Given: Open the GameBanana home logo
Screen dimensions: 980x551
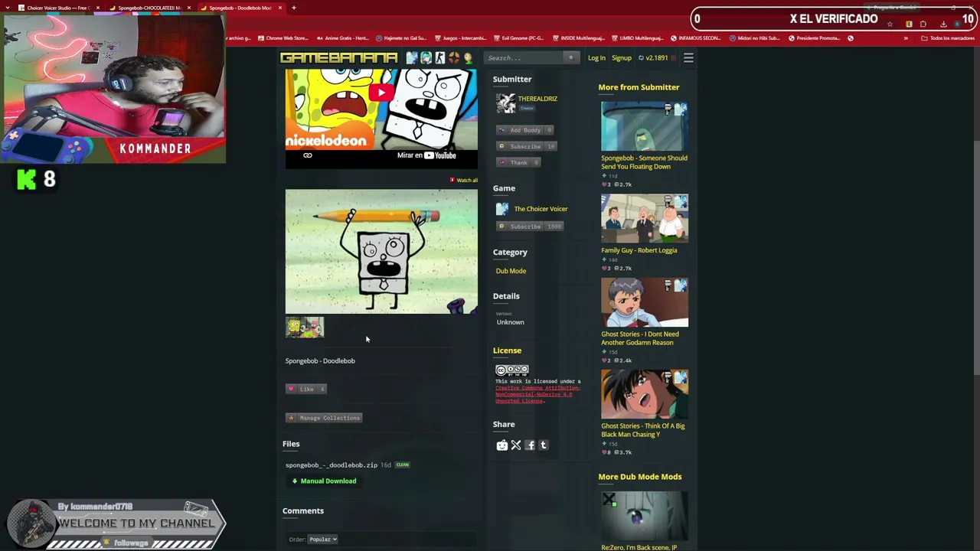Looking at the screenshot, I should click(x=338, y=57).
